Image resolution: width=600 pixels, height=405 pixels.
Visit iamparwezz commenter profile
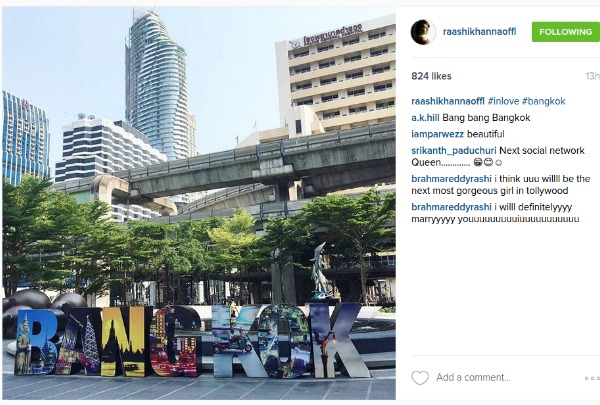437,134
